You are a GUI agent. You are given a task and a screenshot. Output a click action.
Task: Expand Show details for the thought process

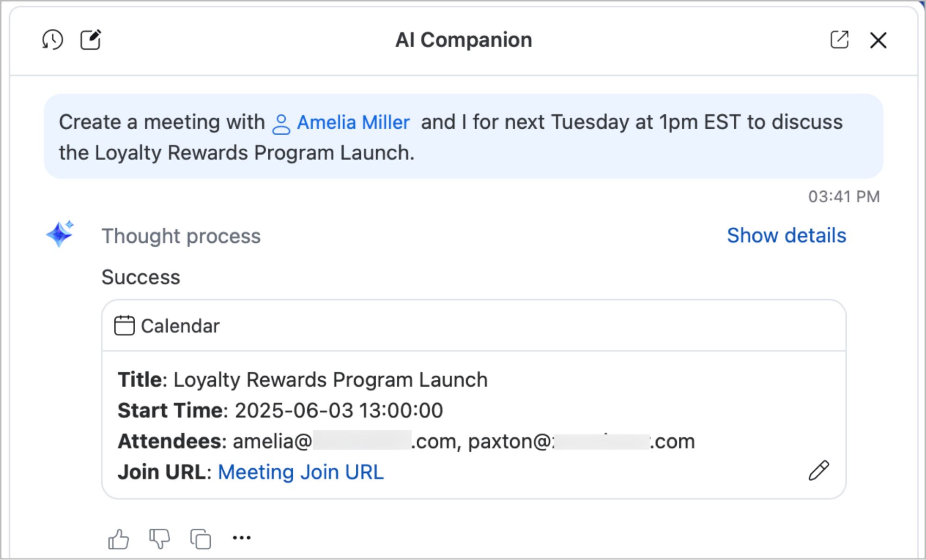click(786, 236)
